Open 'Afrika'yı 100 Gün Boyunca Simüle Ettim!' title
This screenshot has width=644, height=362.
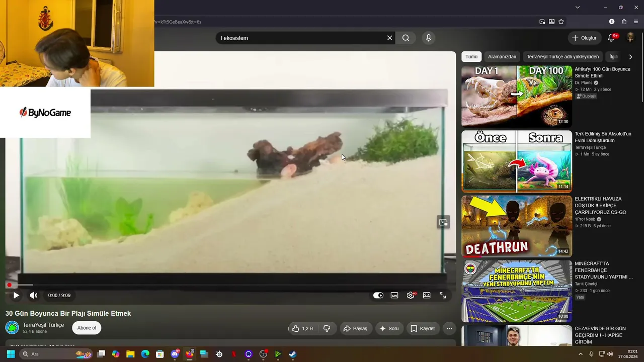pyautogui.click(x=603, y=72)
